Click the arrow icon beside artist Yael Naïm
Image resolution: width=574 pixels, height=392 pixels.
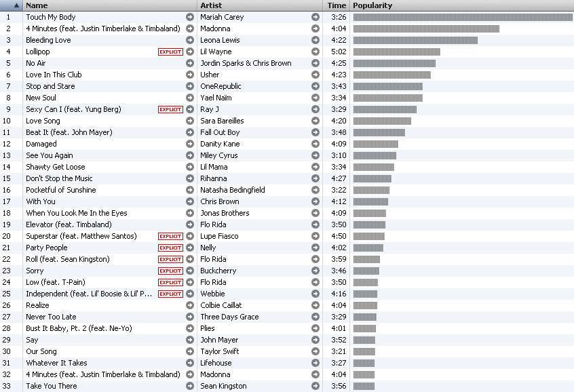pos(315,98)
